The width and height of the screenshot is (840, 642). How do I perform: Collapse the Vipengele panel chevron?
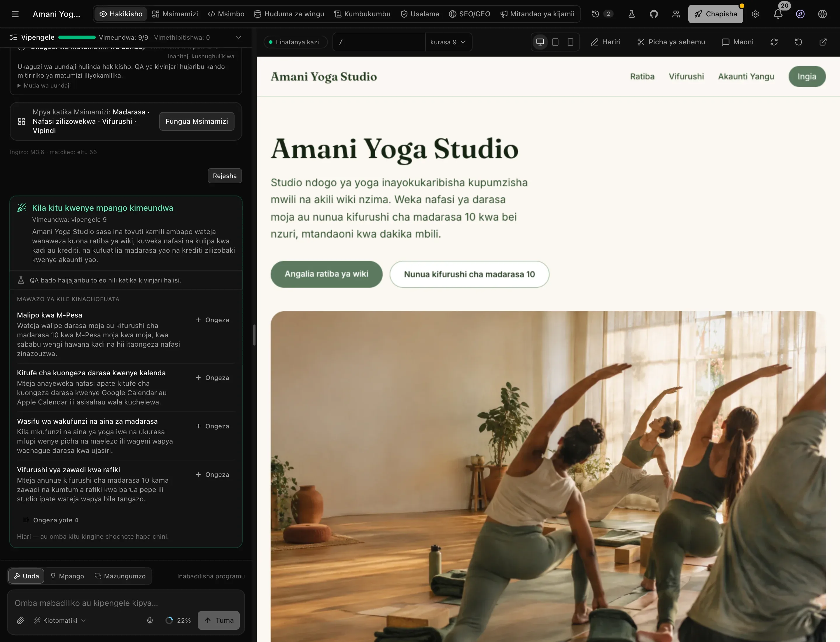pyautogui.click(x=238, y=37)
